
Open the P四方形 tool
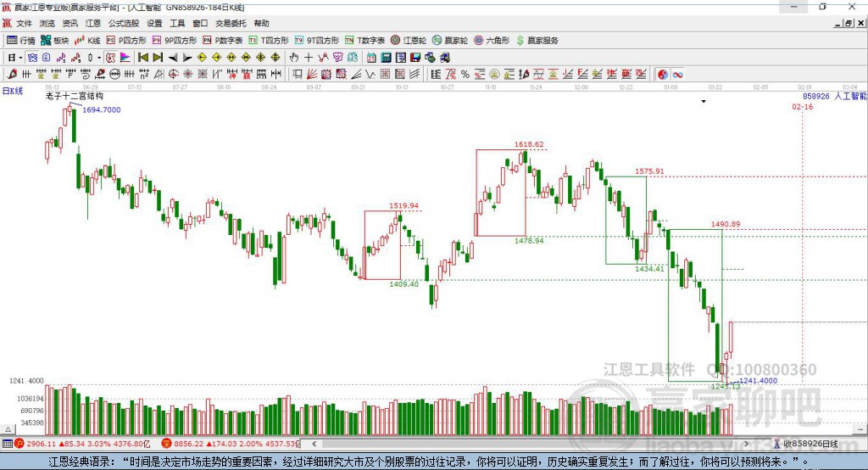(x=126, y=41)
